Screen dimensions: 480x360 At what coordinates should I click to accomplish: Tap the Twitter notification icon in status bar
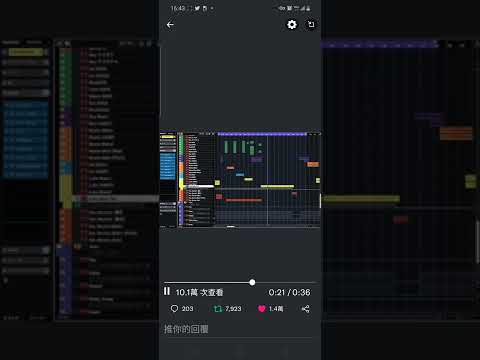click(x=197, y=8)
